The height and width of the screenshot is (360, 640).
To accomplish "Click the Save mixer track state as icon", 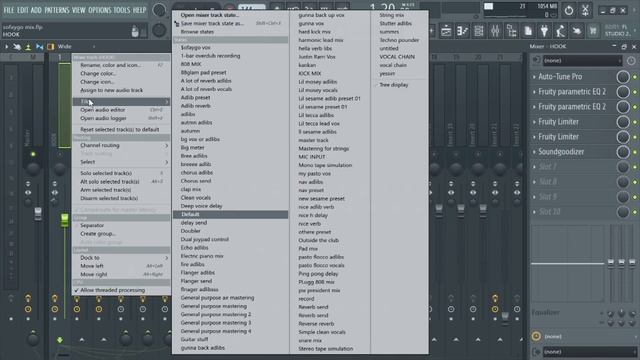I will (177, 23).
